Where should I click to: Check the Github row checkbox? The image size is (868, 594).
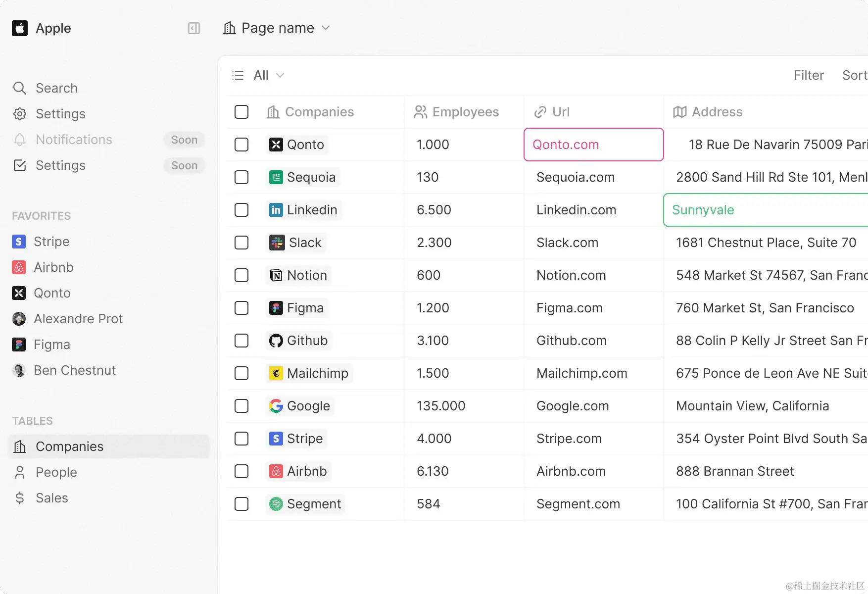[241, 341]
